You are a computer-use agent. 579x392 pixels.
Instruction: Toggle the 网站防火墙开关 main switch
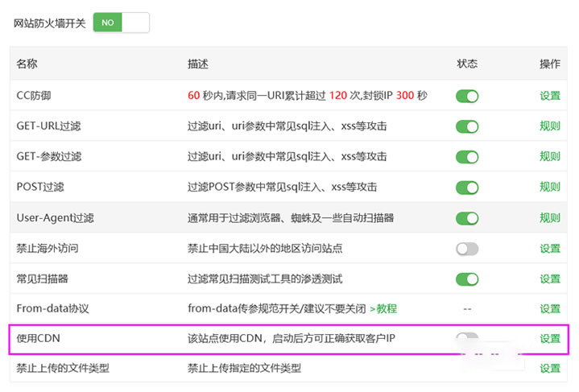point(122,23)
